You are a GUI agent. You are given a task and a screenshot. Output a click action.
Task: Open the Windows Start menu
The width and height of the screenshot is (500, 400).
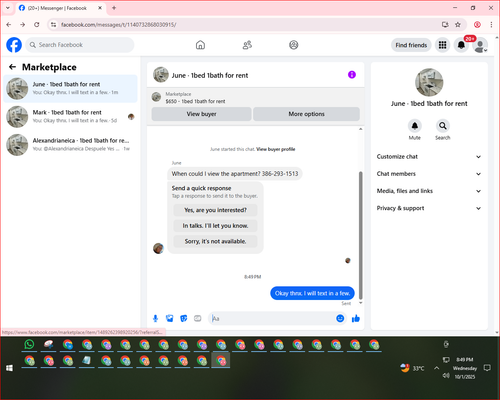[x=9, y=368]
